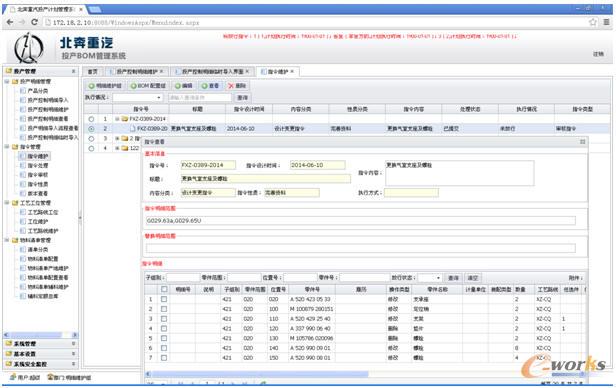Tick the checkbox for detail row 1

pyautogui.click(x=164, y=299)
